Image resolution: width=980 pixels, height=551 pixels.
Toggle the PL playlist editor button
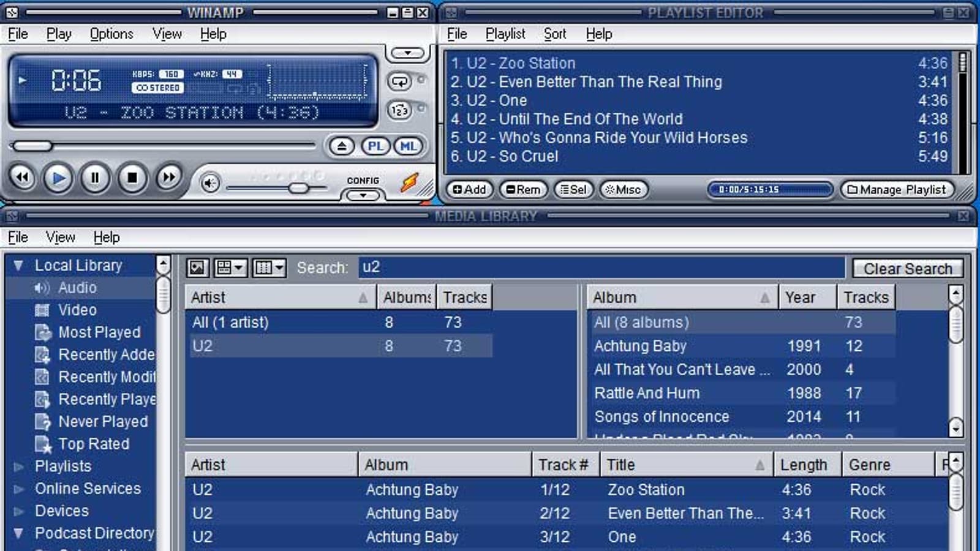point(375,146)
